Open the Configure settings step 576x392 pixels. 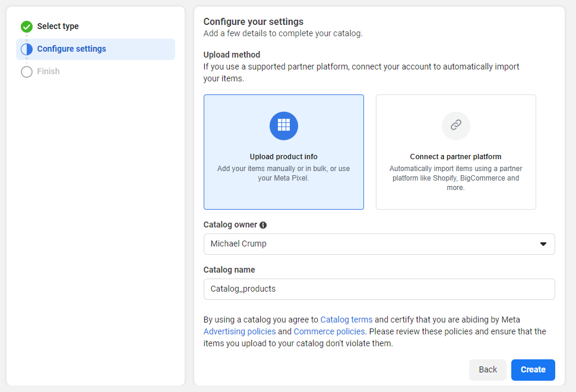96,49
